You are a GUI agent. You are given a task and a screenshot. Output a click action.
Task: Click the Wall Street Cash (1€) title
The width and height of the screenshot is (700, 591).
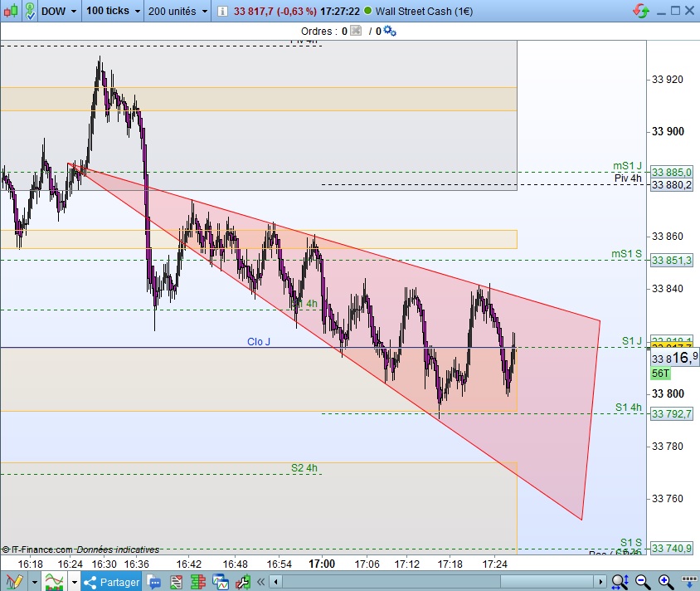[x=424, y=11]
